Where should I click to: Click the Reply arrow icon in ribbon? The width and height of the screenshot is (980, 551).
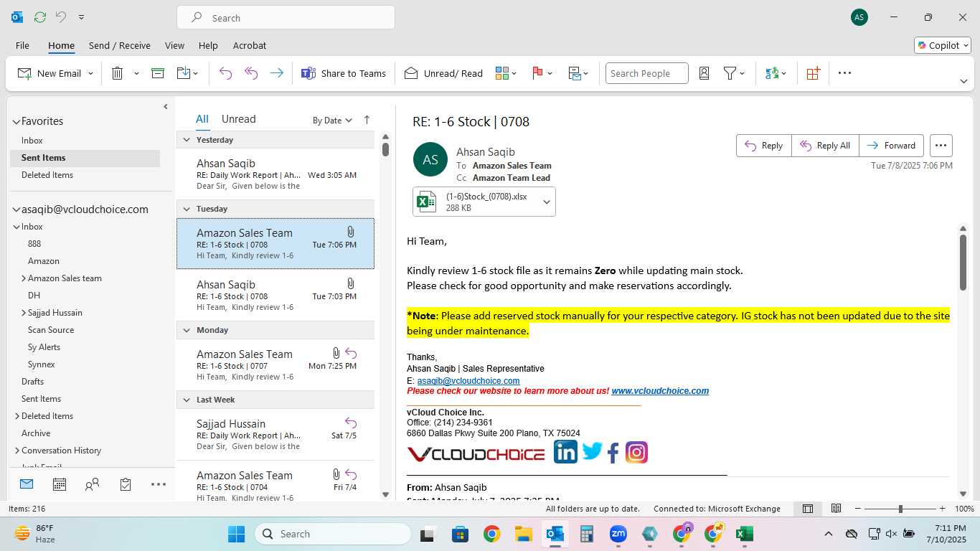pos(225,73)
